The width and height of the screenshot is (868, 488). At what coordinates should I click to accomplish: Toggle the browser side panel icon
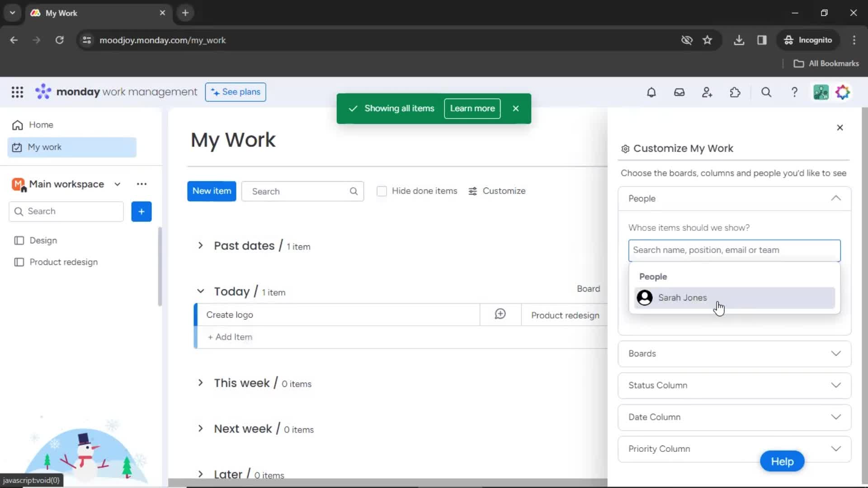[x=762, y=40]
